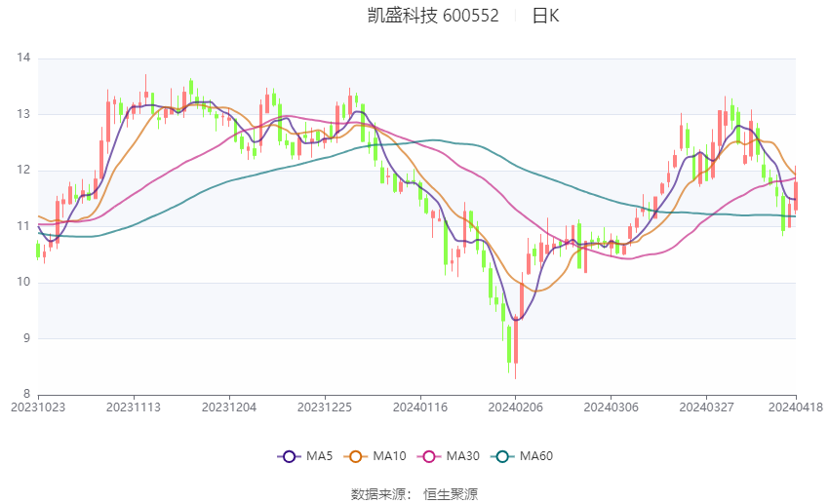Click the 20240206 date axis label
829x504 pixels.
tap(516, 407)
